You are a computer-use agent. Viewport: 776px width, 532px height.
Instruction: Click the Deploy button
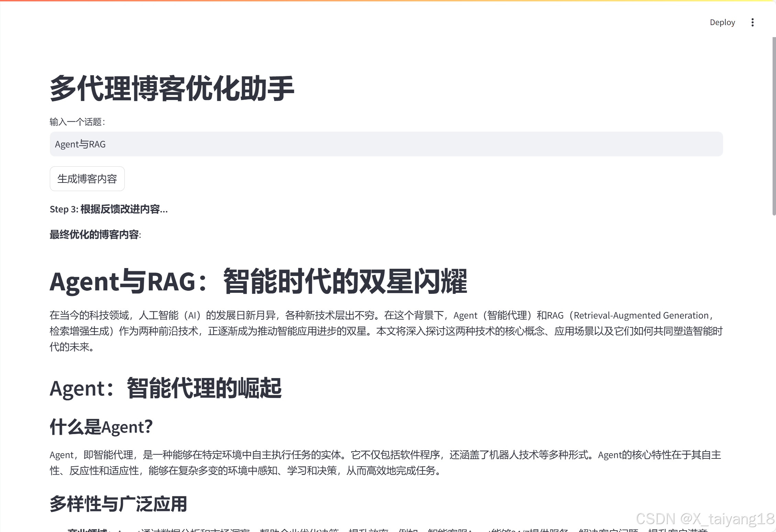click(x=722, y=22)
